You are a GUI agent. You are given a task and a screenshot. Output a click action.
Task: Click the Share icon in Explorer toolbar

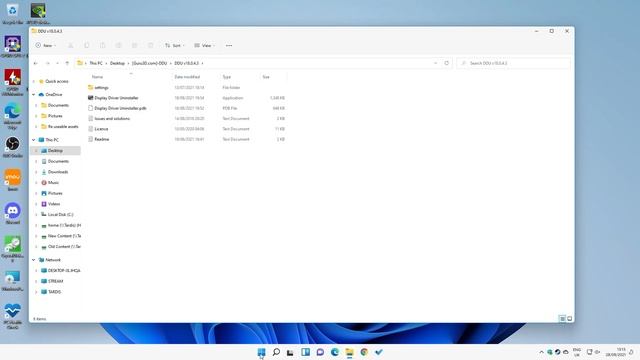tap(134, 45)
